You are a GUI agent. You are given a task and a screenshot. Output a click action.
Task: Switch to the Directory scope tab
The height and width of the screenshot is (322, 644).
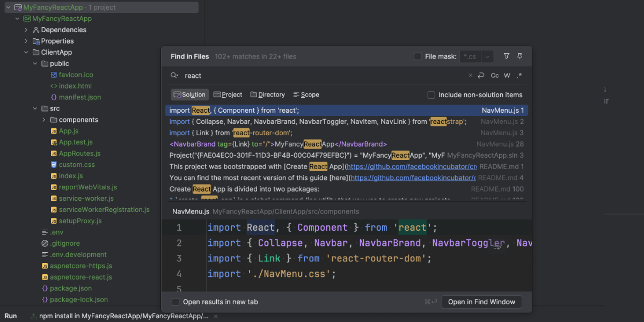click(x=267, y=95)
